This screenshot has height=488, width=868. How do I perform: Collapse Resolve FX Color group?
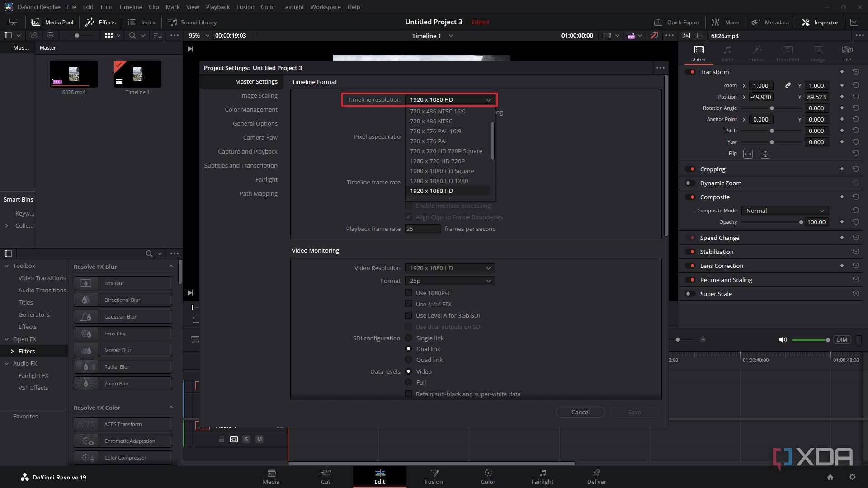pyautogui.click(x=171, y=408)
